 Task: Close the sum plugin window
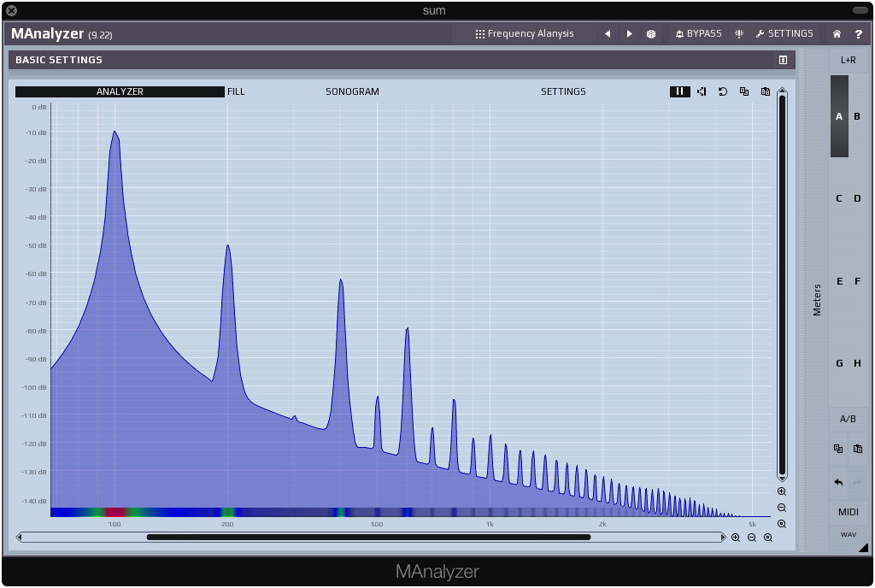tap(11, 10)
